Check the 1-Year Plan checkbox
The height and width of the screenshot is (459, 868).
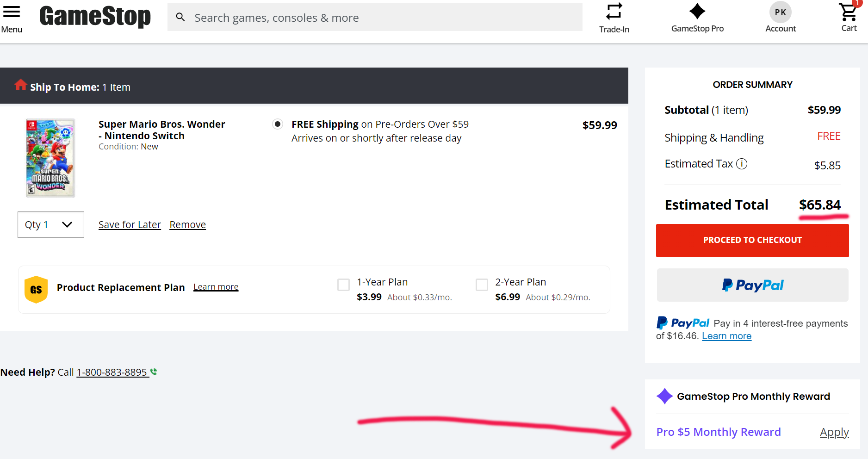[x=343, y=285]
